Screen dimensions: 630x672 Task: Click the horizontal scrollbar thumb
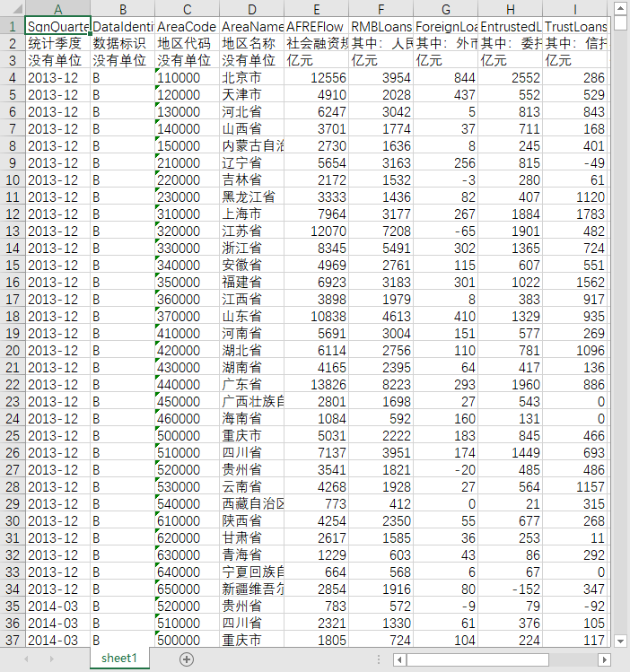click(477, 660)
